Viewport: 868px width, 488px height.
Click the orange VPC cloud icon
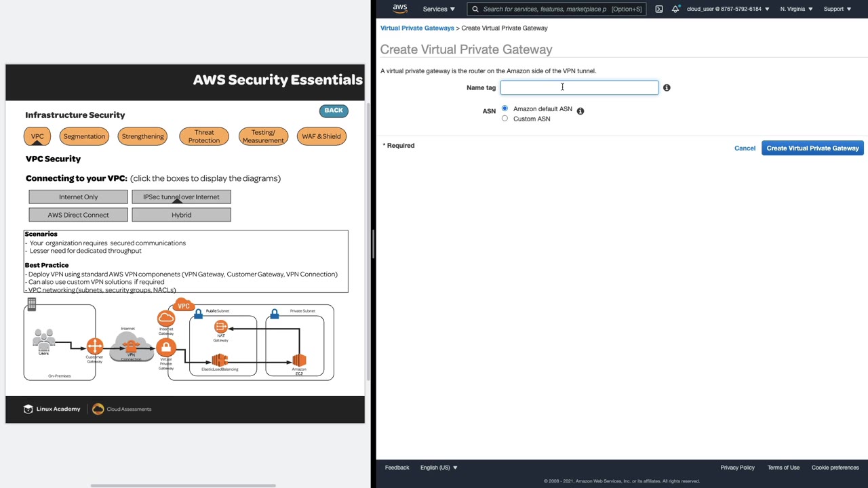click(x=183, y=305)
